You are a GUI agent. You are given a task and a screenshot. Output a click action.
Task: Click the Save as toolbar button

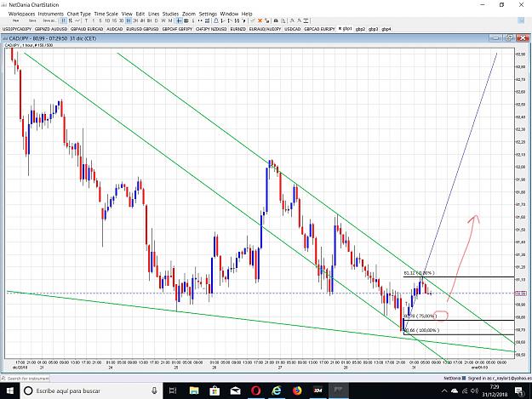(49, 20)
